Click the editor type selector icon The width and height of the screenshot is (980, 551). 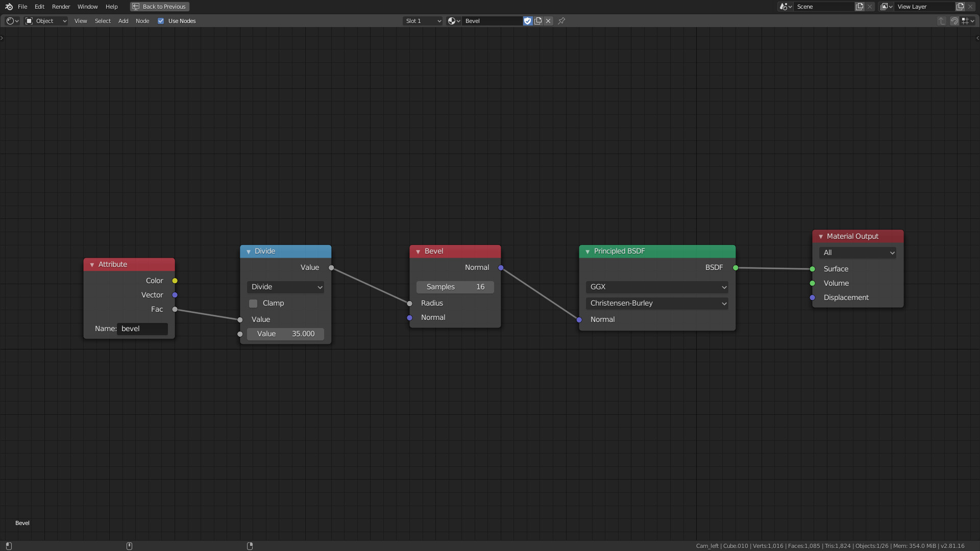click(x=10, y=21)
